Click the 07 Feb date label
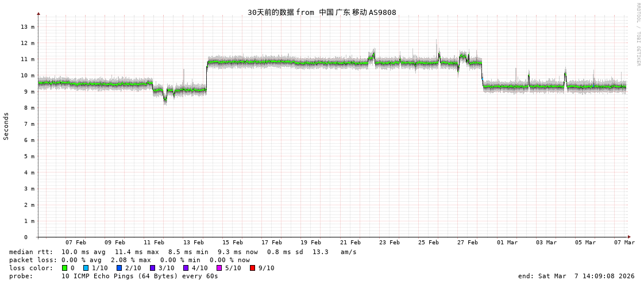This screenshot has width=644, height=284. pos(75,243)
